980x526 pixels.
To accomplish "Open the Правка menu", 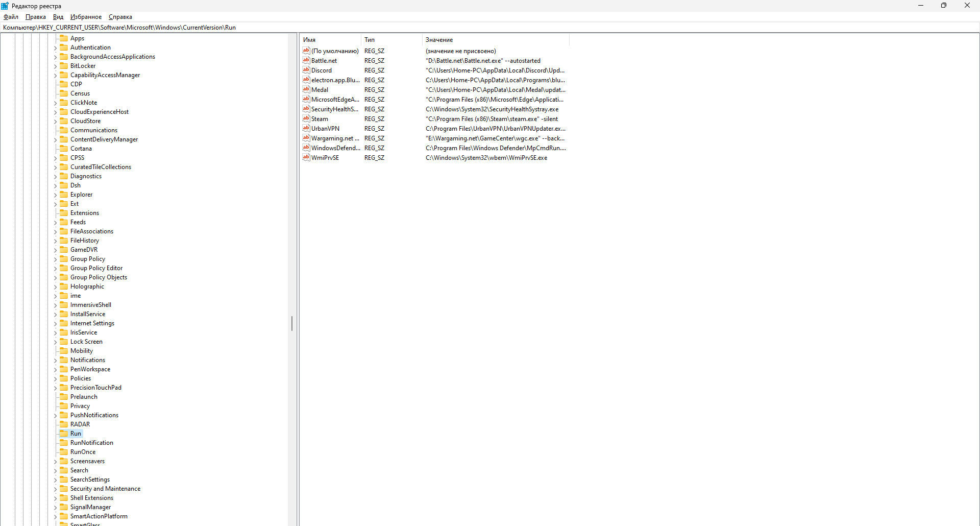I will coord(36,17).
